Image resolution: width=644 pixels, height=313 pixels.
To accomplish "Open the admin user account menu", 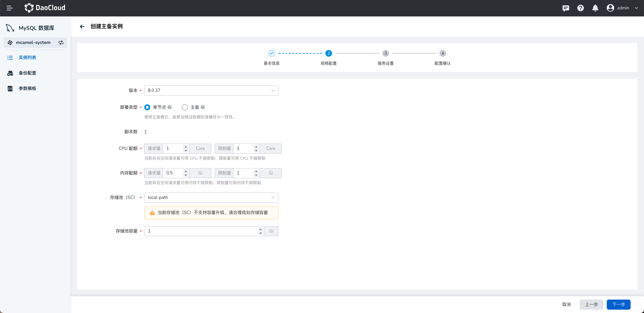I will point(622,8).
